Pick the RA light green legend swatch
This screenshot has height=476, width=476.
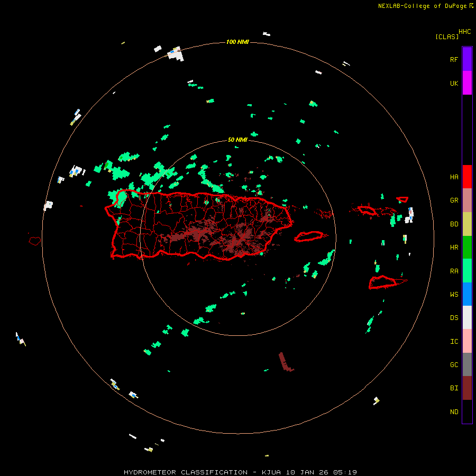coord(467,271)
